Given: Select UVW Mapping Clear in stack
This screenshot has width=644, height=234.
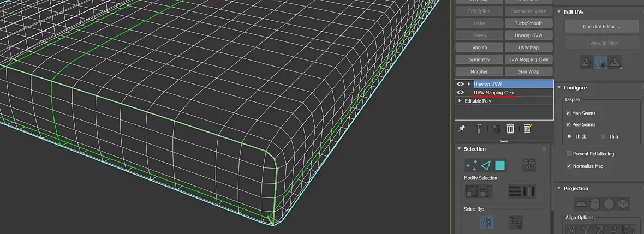Looking at the screenshot, I should coord(494,92).
